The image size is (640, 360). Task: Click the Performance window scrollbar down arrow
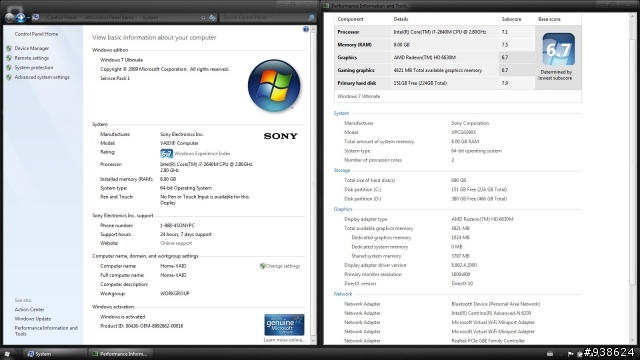(x=633, y=340)
